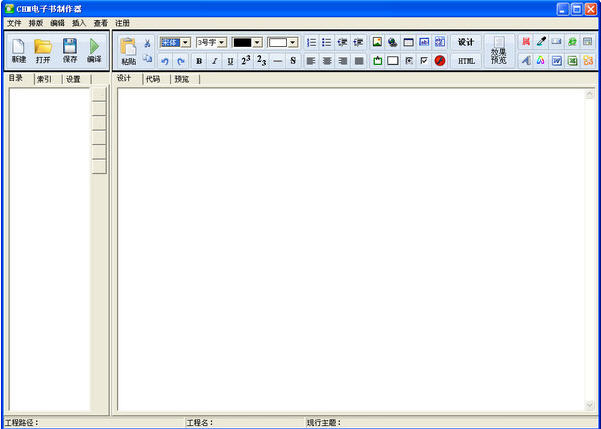Center-align the text
The width and height of the screenshot is (601, 429).
(327, 61)
